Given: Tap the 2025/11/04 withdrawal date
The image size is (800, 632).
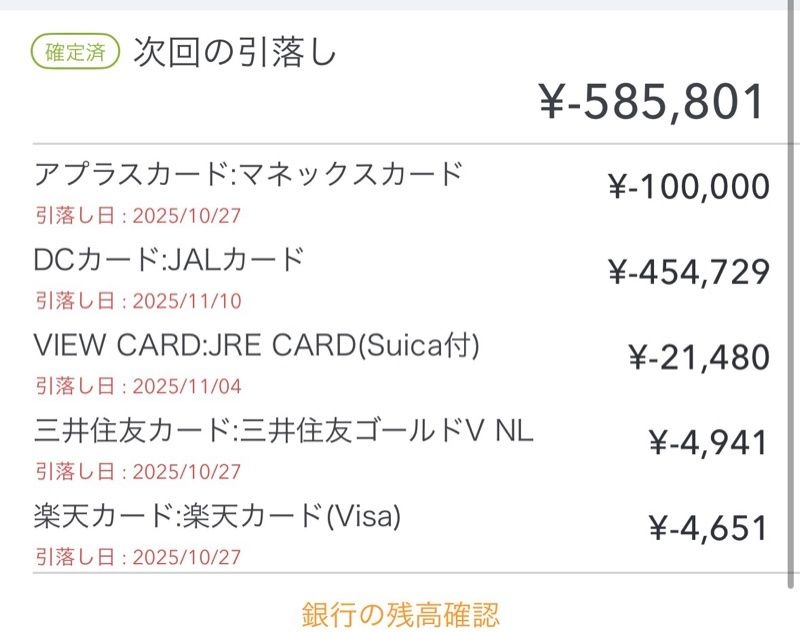Looking at the screenshot, I should 139,386.
